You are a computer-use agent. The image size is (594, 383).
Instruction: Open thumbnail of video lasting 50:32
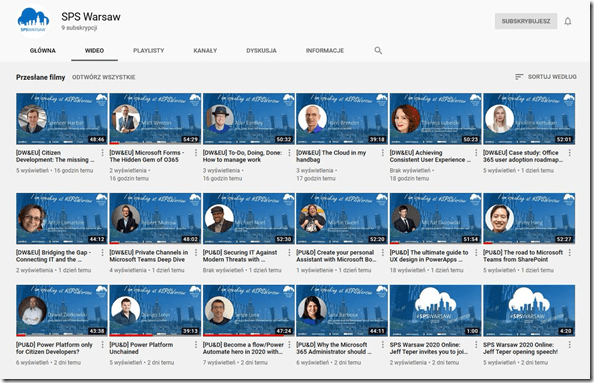point(249,119)
